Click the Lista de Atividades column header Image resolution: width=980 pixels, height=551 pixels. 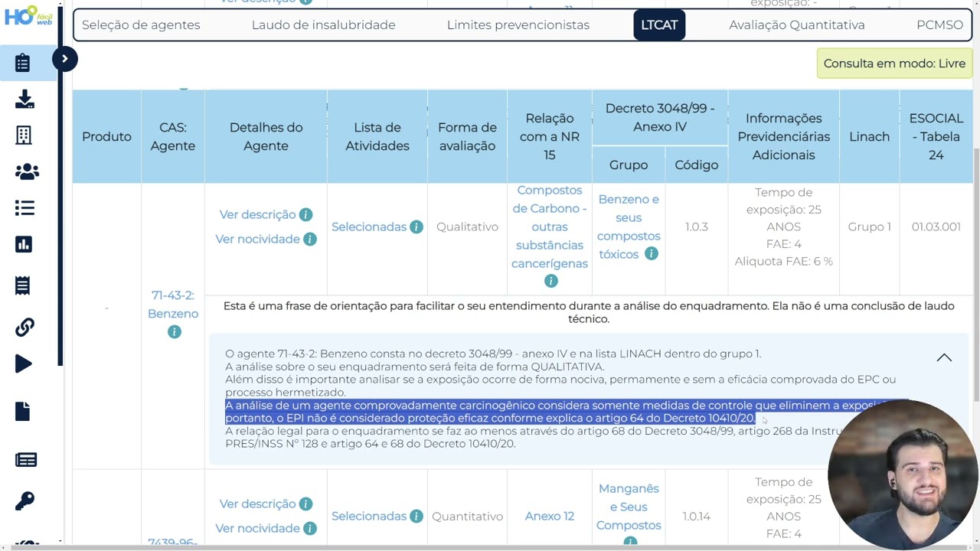pyautogui.click(x=377, y=137)
